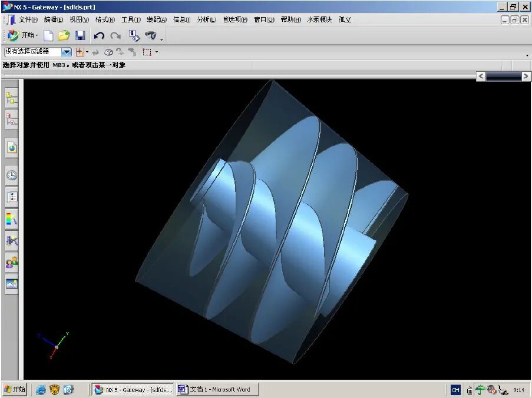The width and height of the screenshot is (532, 398).
Task: Open the 分析(L) menu
Action: [206, 19]
